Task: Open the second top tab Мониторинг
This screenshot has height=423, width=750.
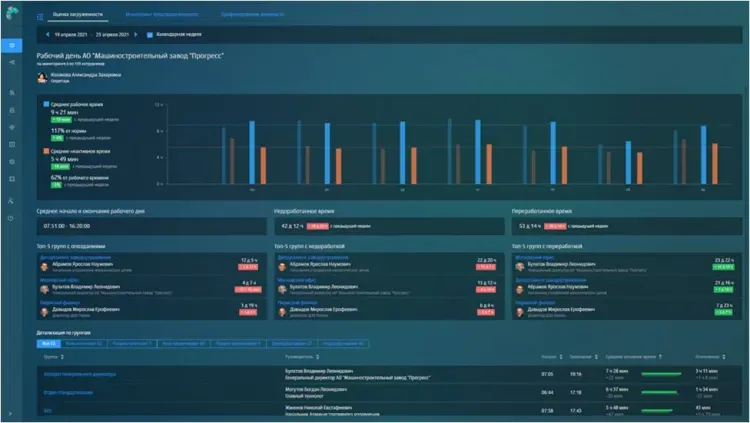Action: [161, 17]
